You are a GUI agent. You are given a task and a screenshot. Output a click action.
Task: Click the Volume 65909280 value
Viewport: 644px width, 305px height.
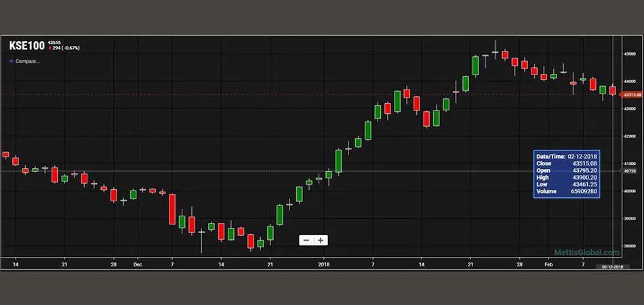585,191
